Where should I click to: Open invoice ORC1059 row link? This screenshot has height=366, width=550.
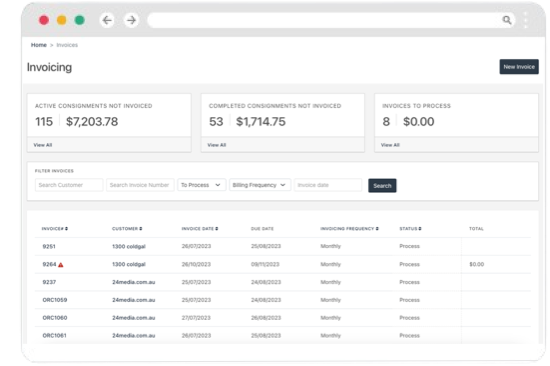pos(55,300)
